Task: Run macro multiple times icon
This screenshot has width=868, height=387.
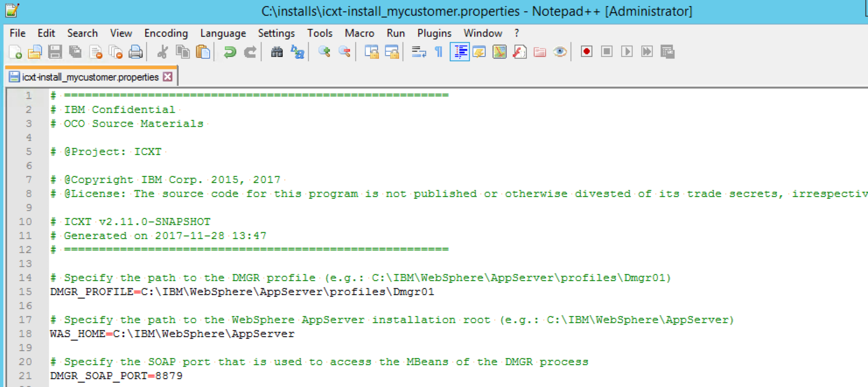Action: click(x=647, y=52)
